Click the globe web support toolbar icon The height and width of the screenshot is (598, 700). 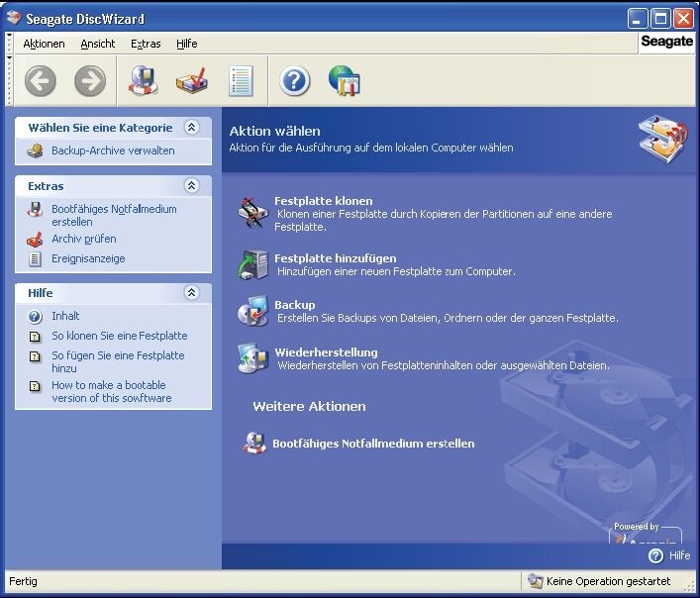point(345,81)
